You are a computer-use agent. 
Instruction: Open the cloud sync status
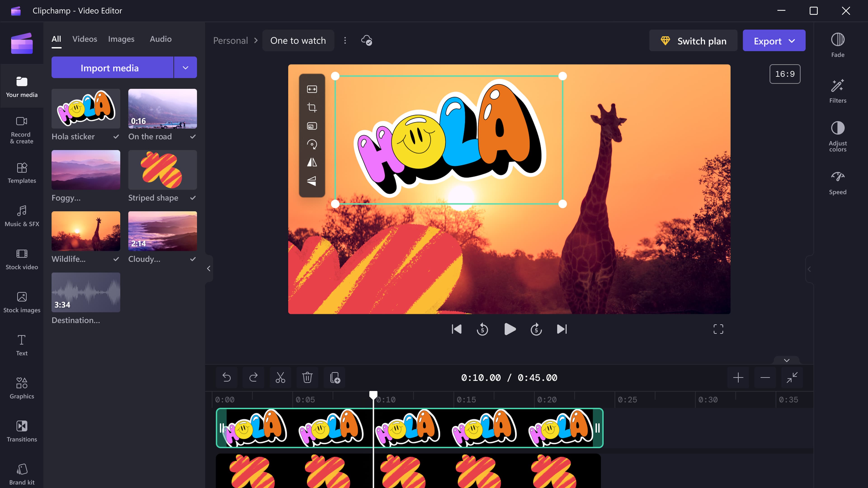click(x=367, y=40)
